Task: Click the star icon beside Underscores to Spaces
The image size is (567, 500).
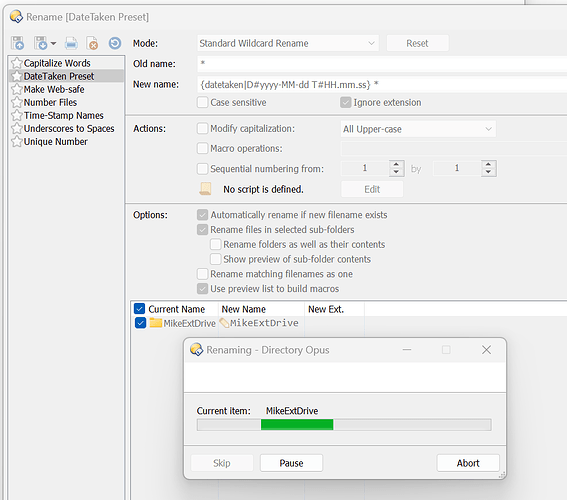Action: (17, 128)
